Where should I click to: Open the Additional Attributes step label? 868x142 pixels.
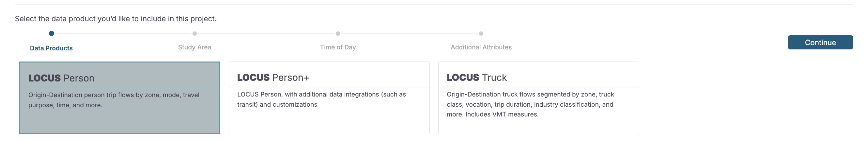tap(481, 47)
